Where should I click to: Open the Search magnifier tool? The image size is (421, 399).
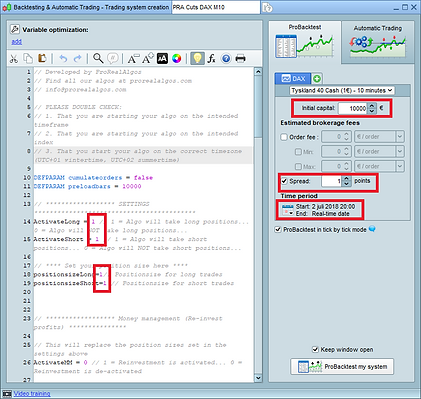click(x=98, y=58)
